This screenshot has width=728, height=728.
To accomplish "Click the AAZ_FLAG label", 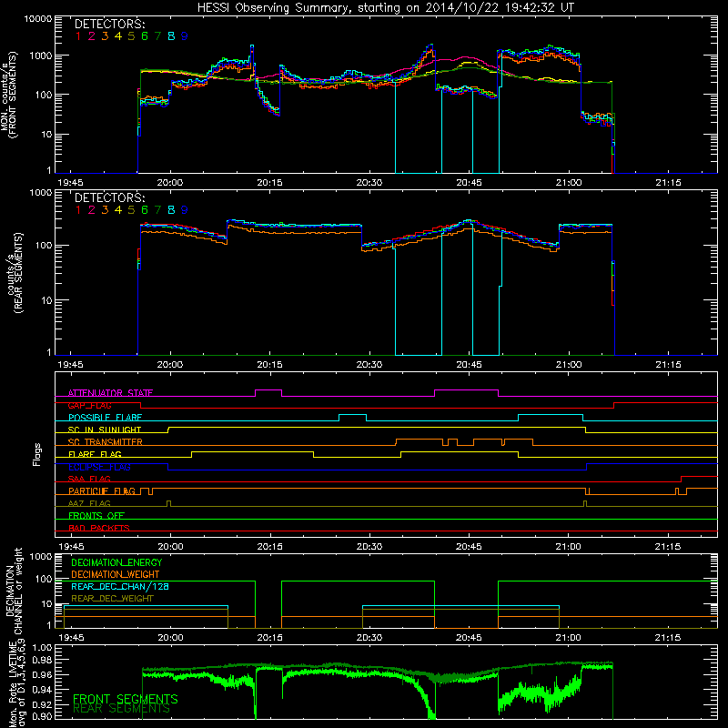I will (x=89, y=503).
